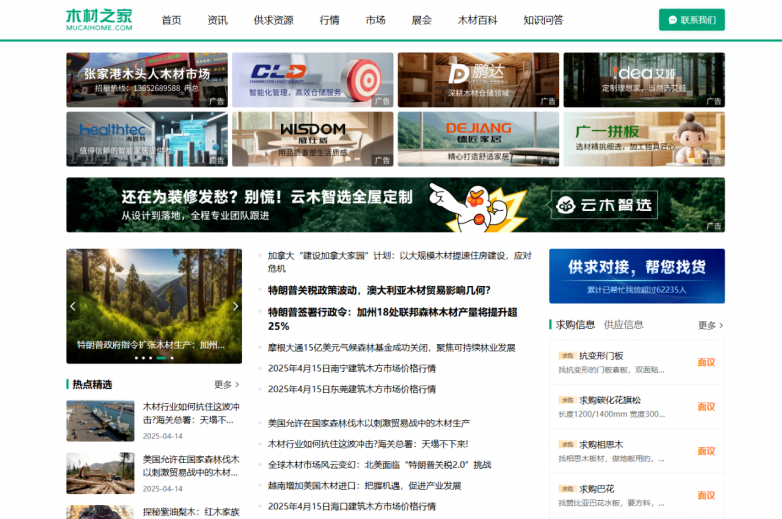
Task: Open the ship port thumbnail in 热点精选
Action: (100, 421)
